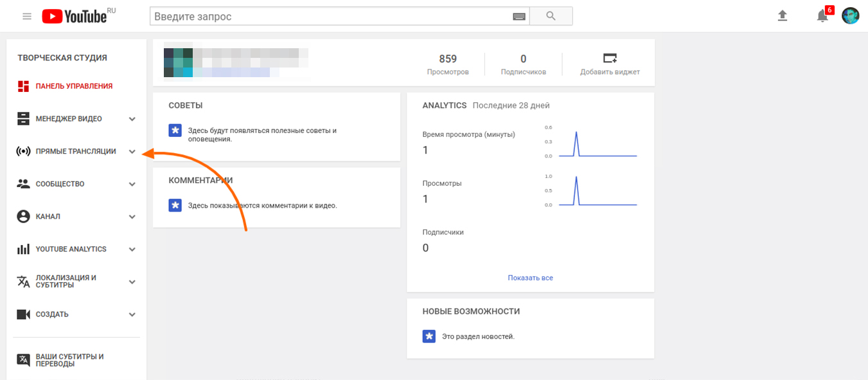Screen dimensions: 868x380
Task: Focus the search query field
Action: (x=330, y=17)
